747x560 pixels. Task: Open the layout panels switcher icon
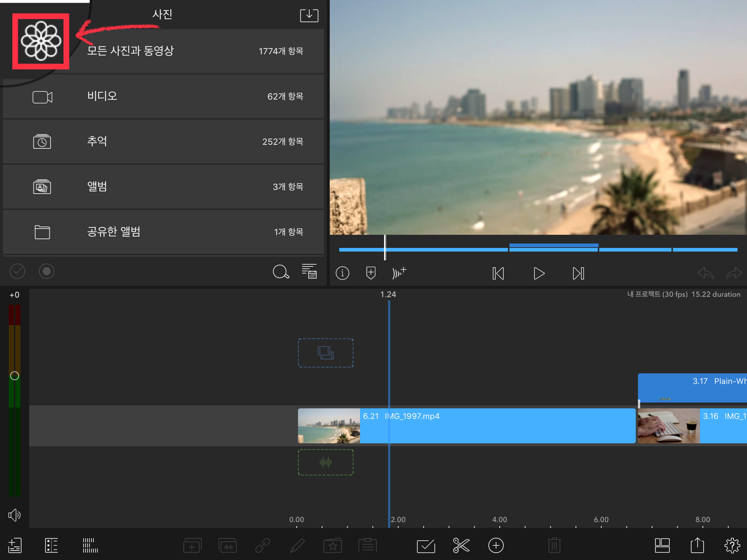coord(662,545)
